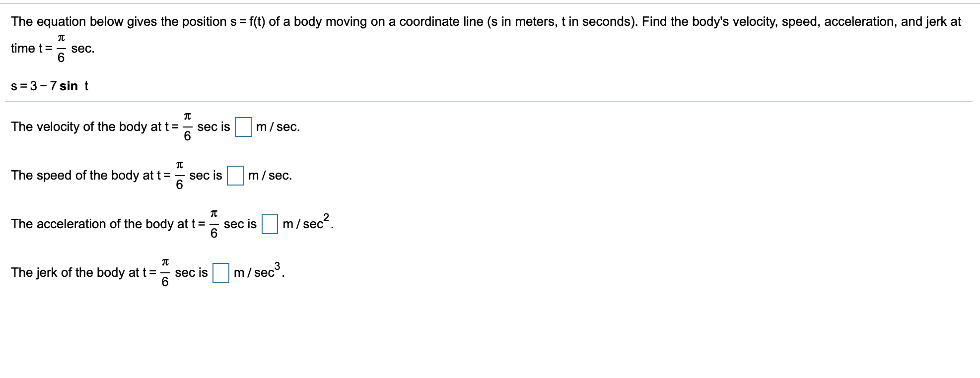Click the bold 'sin' in the equation
The width and height of the screenshot is (980, 378).
click(x=69, y=86)
